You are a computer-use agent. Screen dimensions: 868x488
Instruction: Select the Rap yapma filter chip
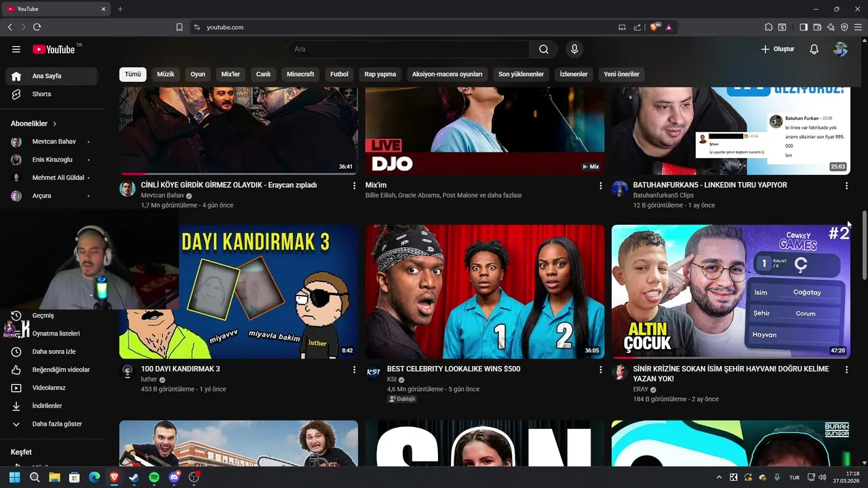click(x=380, y=75)
